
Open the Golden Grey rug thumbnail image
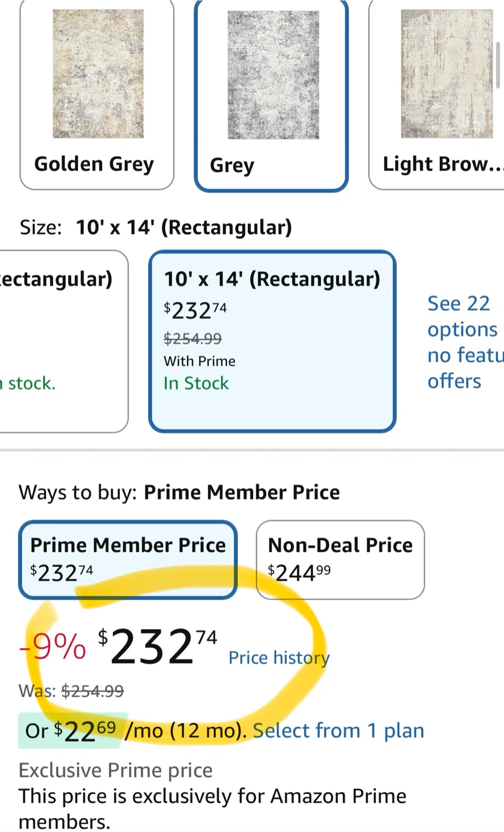coord(98,74)
